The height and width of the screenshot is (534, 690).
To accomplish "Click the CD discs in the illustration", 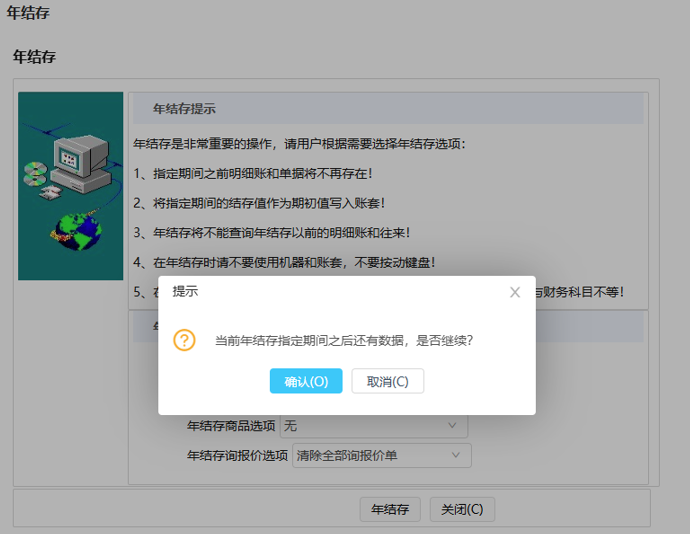I will tap(35, 178).
